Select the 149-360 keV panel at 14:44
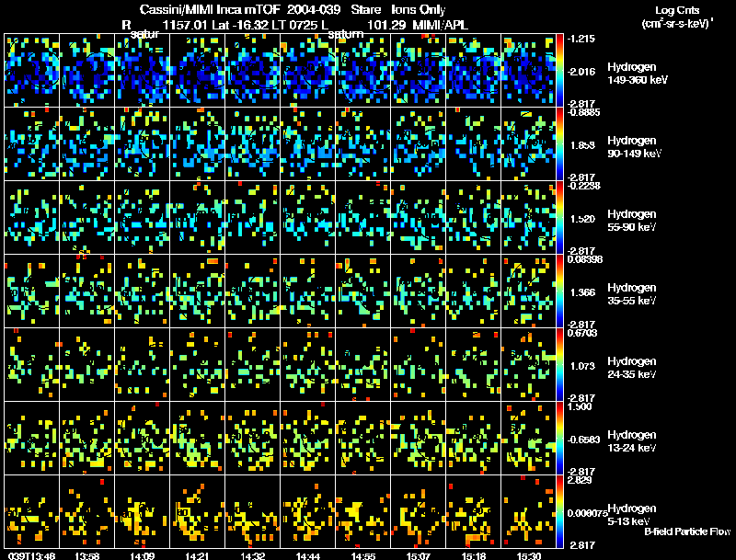The height and width of the screenshot is (560, 736). [307, 71]
